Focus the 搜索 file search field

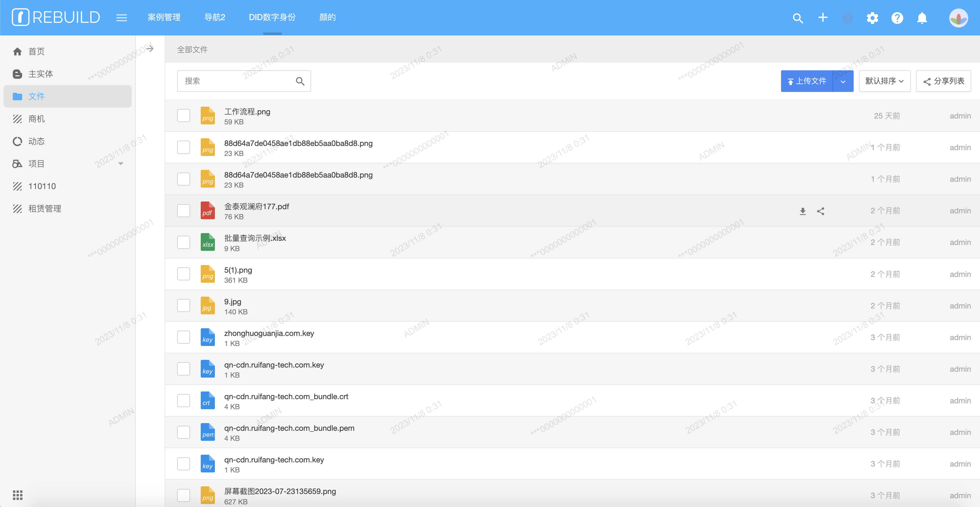click(244, 81)
